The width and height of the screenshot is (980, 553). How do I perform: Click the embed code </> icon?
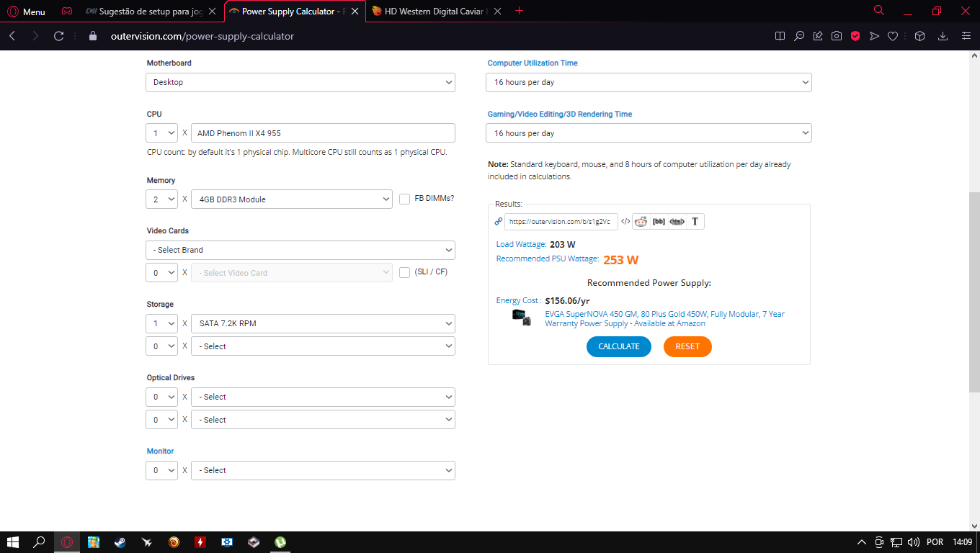tap(625, 222)
